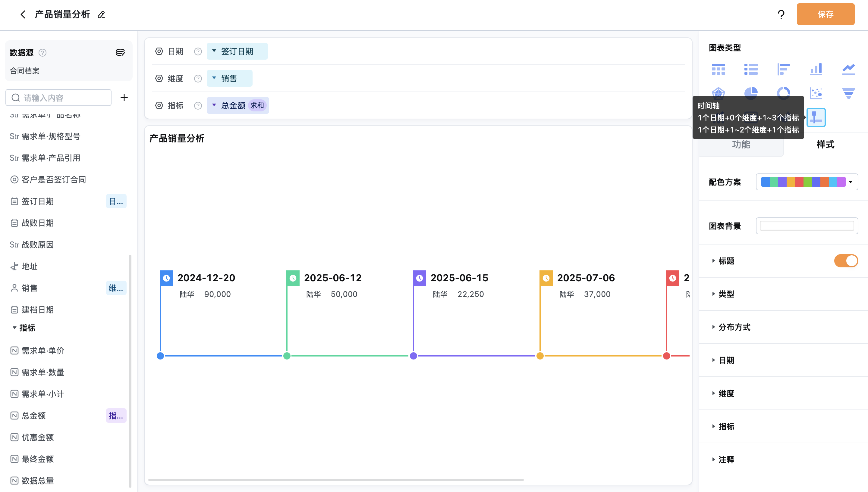This screenshot has width=868, height=492.
Task: Edit the report title with pencil icon
Action: 101,14
